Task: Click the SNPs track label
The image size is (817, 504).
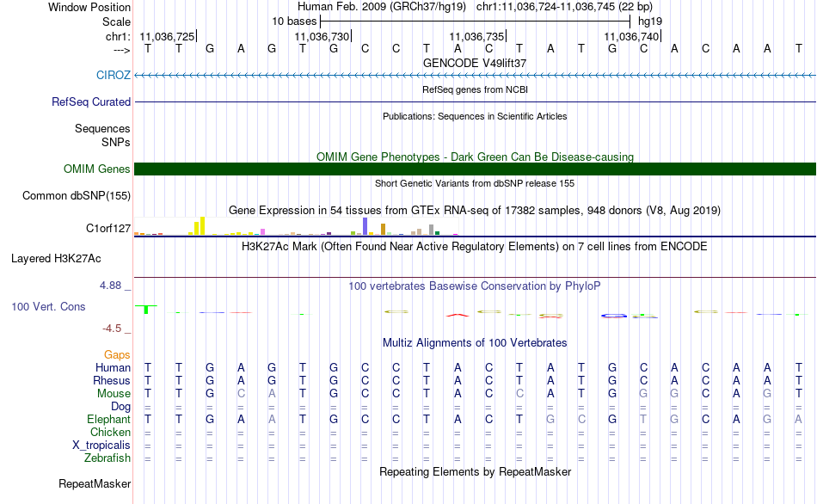Action: pyautogui.click(x=116, y=142)
